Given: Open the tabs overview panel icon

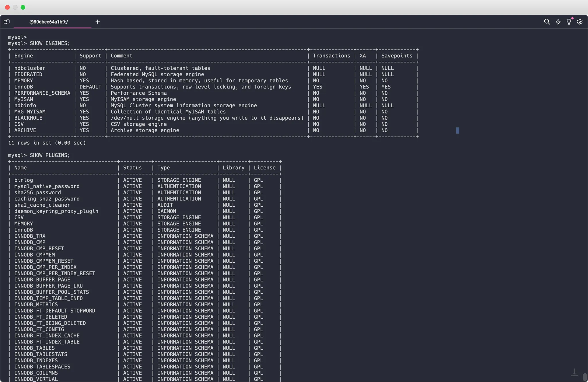Looking at the screenshot, I should coord(7,22).
